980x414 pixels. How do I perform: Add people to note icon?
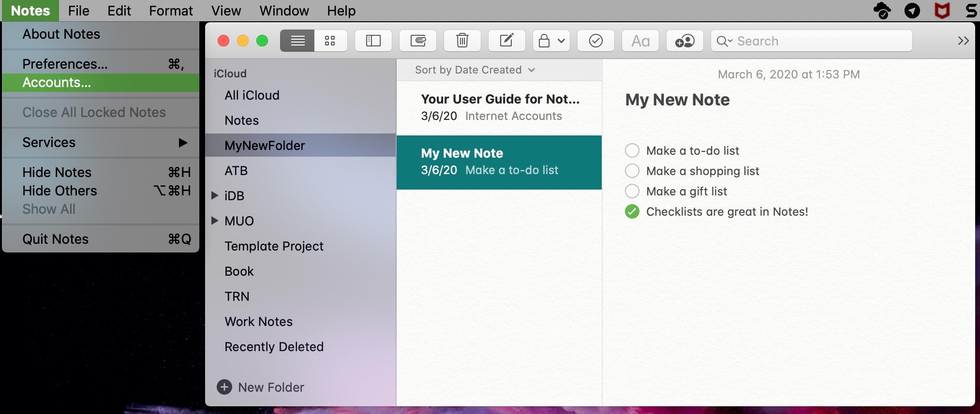685,41
